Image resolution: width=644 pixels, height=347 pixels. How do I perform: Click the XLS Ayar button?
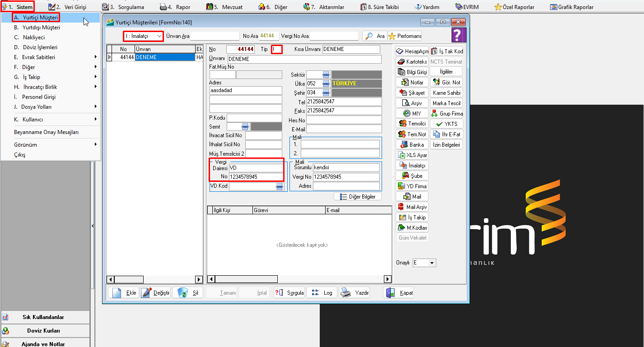click(412, 155)
